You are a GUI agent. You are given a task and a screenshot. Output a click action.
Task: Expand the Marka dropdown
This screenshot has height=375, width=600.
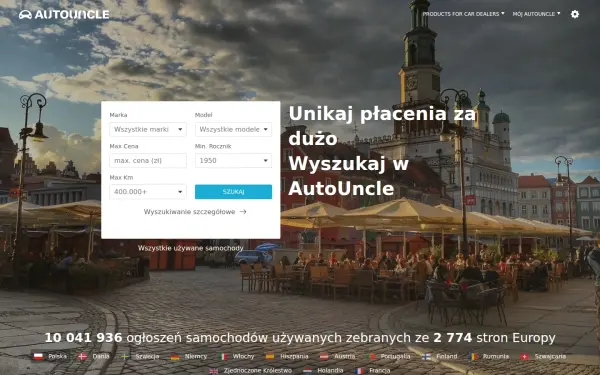point(148,129)
